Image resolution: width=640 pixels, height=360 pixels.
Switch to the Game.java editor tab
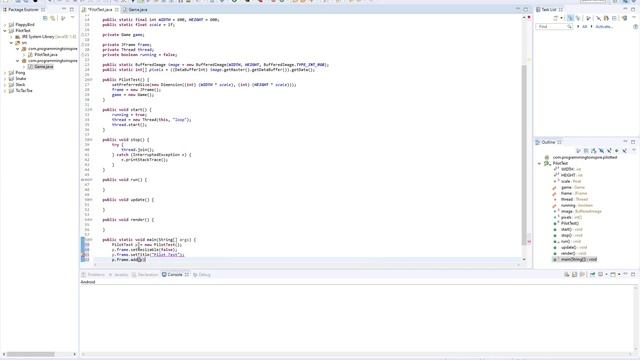(x=138, y=9)
